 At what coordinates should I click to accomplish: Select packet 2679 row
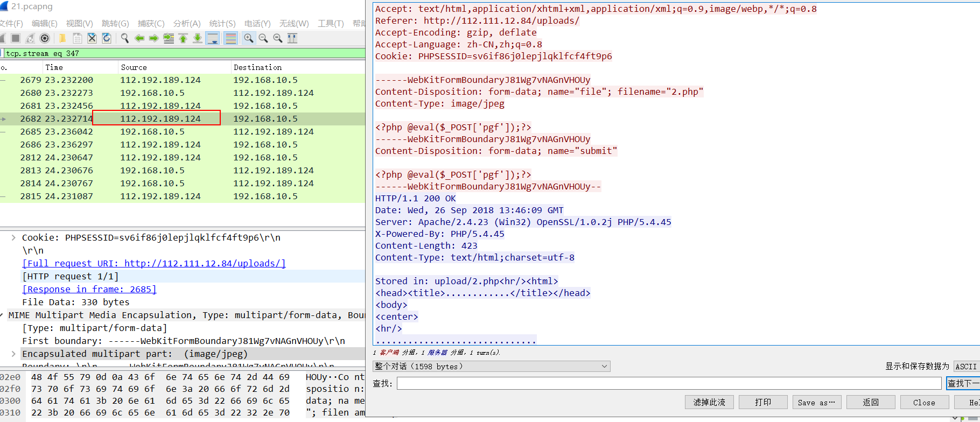tap(183, 80)
